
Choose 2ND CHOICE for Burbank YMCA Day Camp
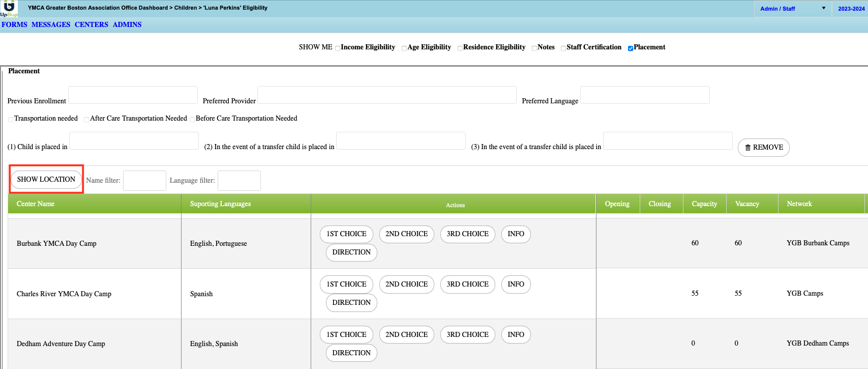pos(406,234)
